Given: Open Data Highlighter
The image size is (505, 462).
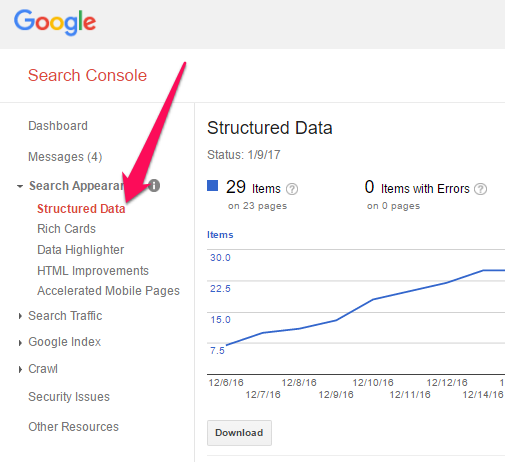Looking at the screenshot, I should tap(80, 250).
